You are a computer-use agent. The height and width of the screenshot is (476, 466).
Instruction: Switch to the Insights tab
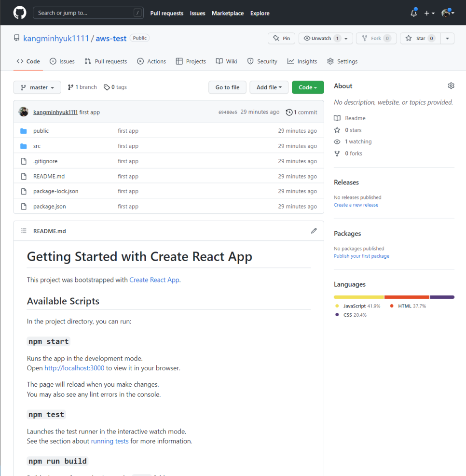(x=302, y=61)
